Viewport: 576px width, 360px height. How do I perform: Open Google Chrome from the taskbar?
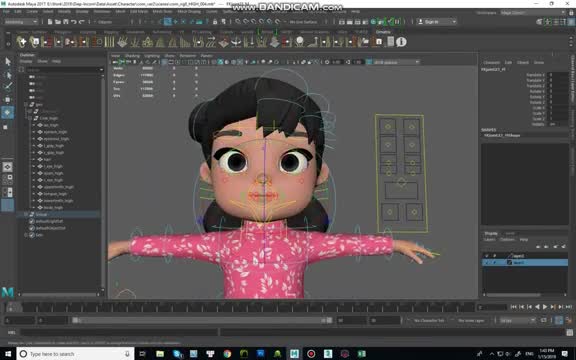227,354
